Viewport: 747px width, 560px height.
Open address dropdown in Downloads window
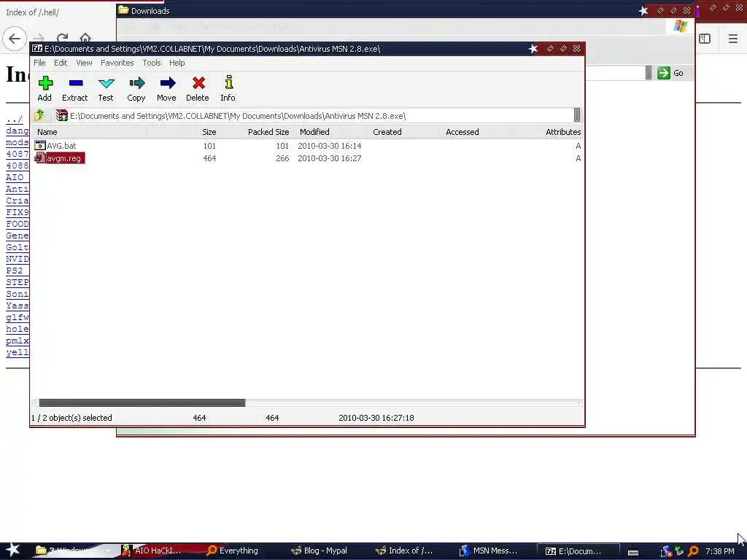pyautogui.click(x=649, y=73)
